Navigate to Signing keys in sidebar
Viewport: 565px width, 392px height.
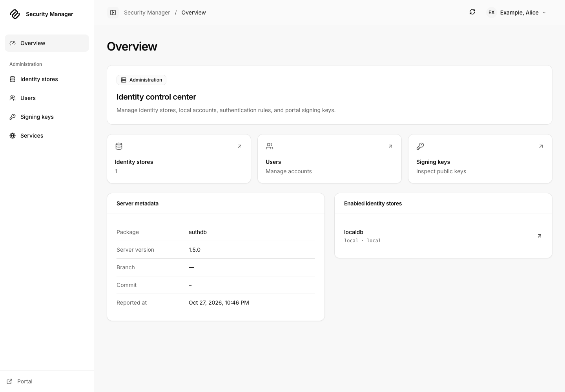tap(47, 117)
